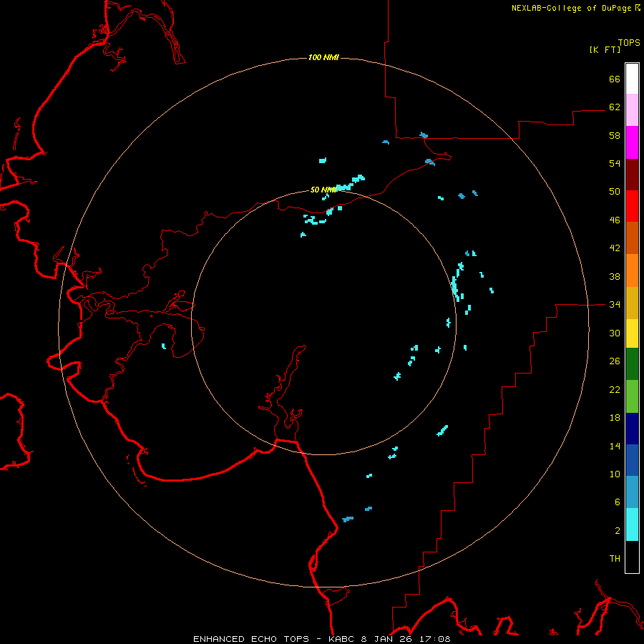
Task: Click the medium blue swatch between 10 and 14
Action: coord(632,460)
